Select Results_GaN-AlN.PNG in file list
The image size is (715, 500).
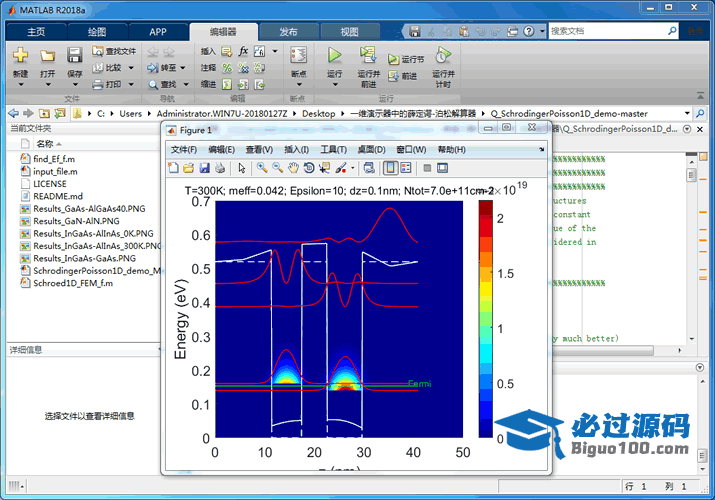[x=76, y=221]
